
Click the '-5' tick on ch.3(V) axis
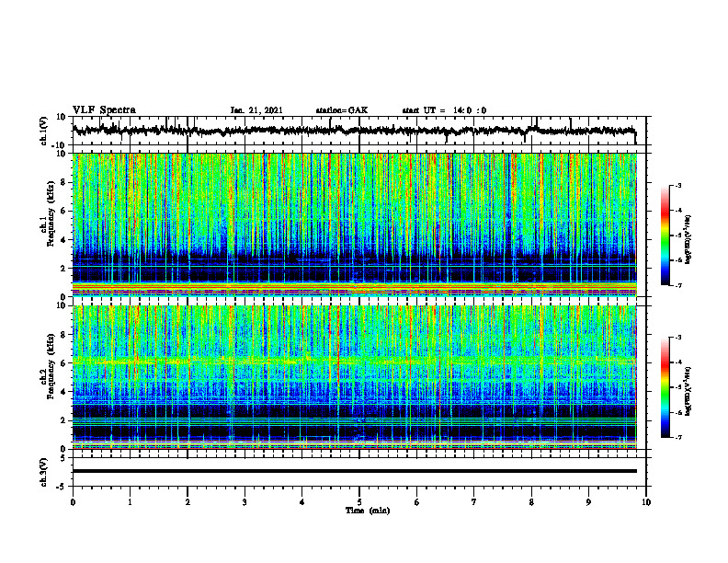63,487
